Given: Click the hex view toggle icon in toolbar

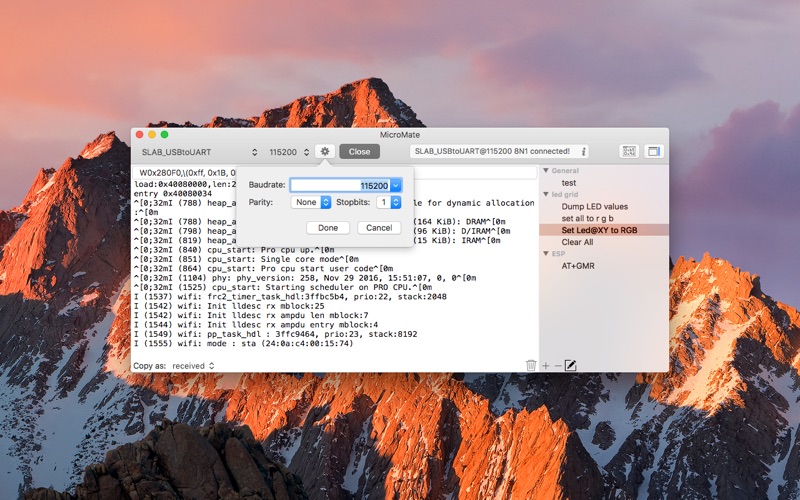Looking at the screenshot, I should pos(629,152).
